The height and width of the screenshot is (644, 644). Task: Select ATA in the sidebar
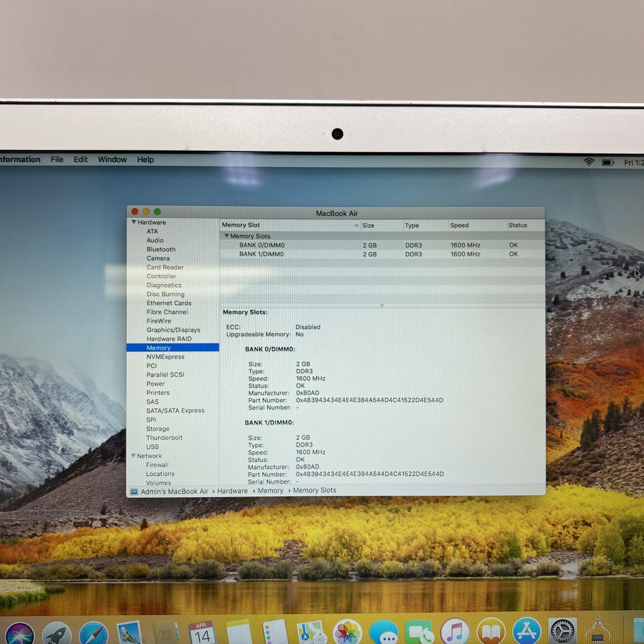coord(153,231)
